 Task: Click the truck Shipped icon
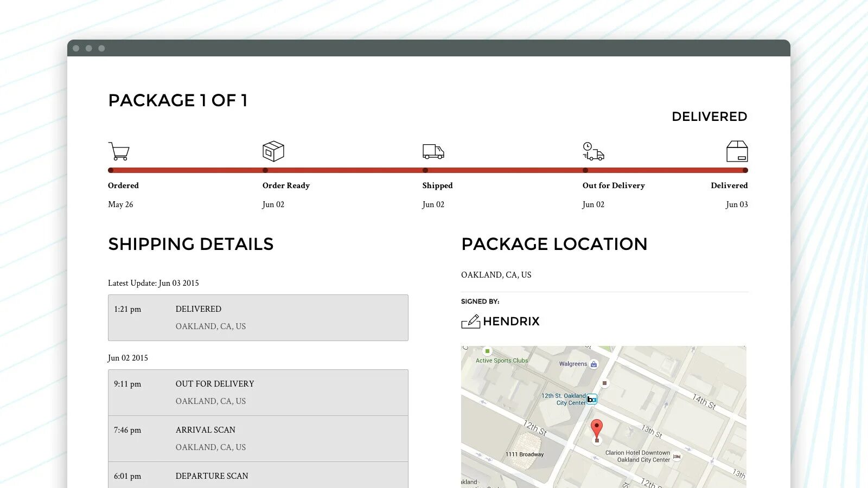pyautogui.click(x=433, y=152)
